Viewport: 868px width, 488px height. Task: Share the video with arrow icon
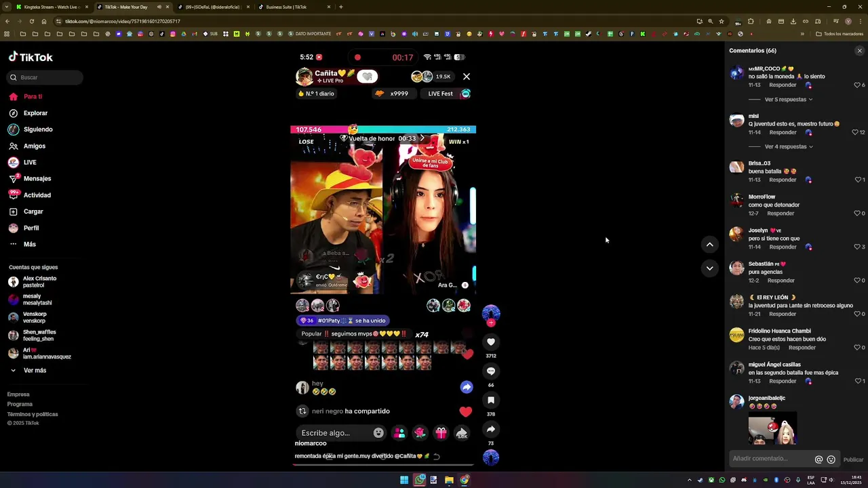pos(491,429)
